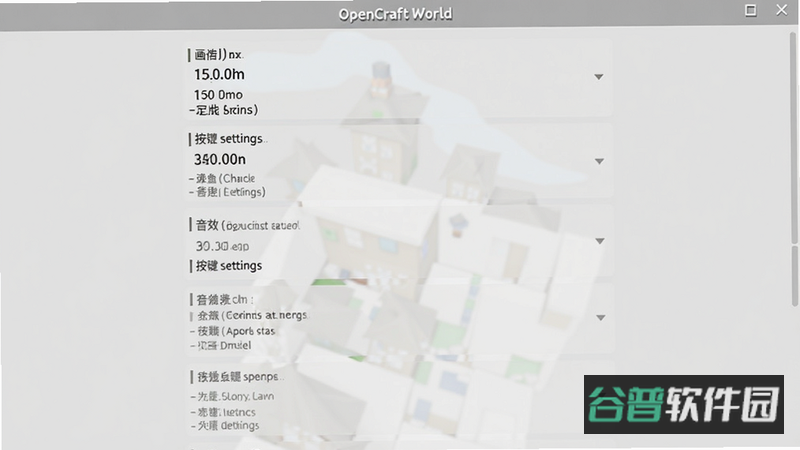The image size is (800, 450).
Task: Close the OpenCraft World window
Action: [x=782, y=10]
